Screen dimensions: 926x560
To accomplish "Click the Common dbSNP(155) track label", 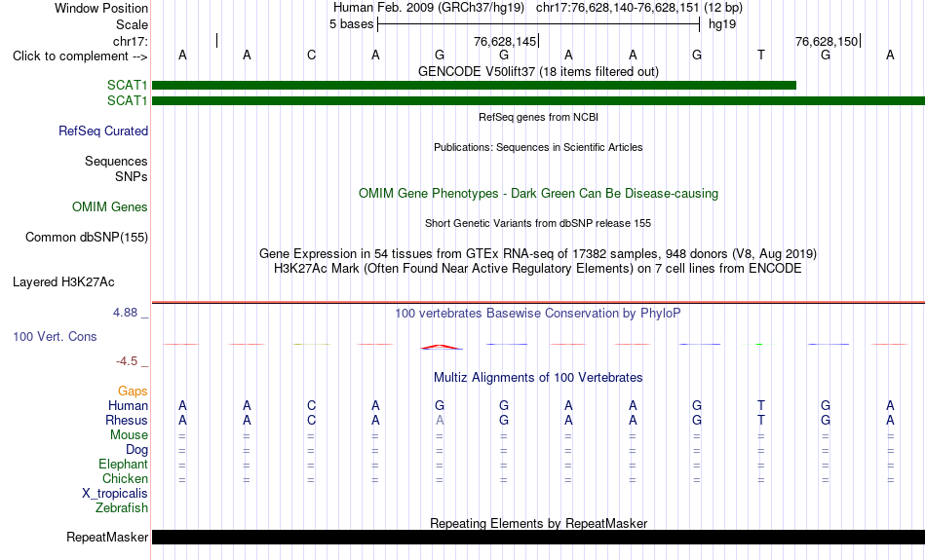I will 87,238.
